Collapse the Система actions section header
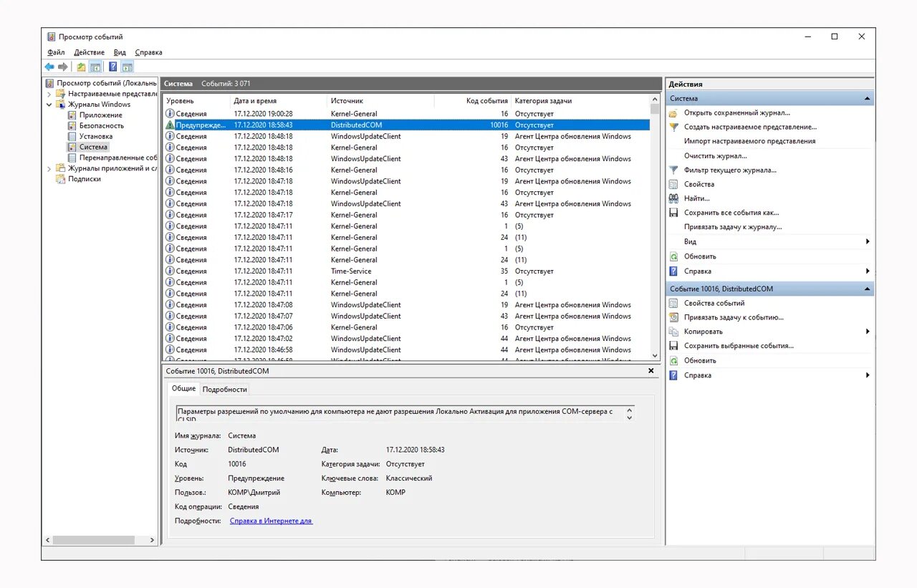Screen dimensions: 917x588 coord(868,98)
